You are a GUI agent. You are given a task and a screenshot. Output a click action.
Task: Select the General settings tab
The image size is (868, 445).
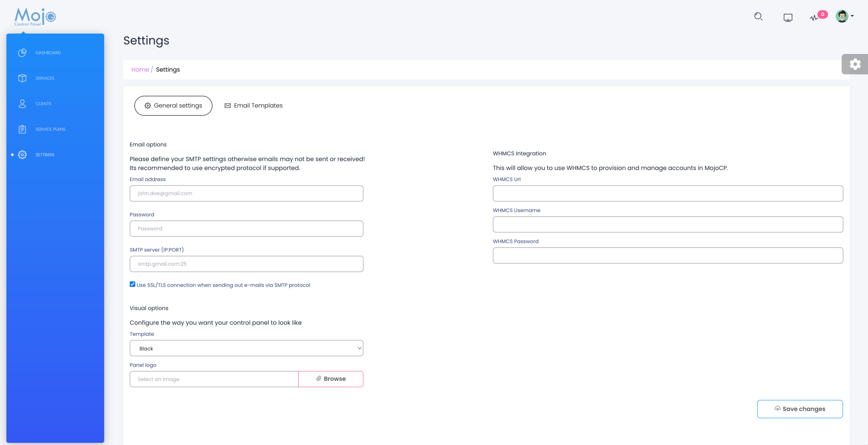click(173, 105)
